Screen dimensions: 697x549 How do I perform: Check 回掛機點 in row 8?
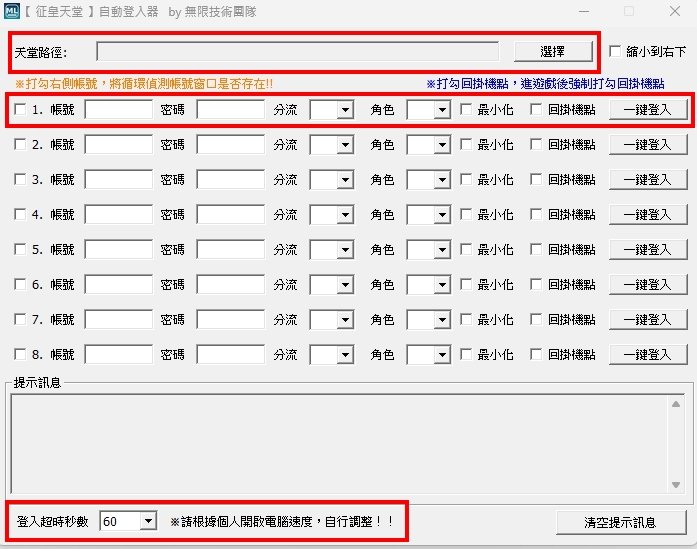pyautogui.click(x=537, y=354)
